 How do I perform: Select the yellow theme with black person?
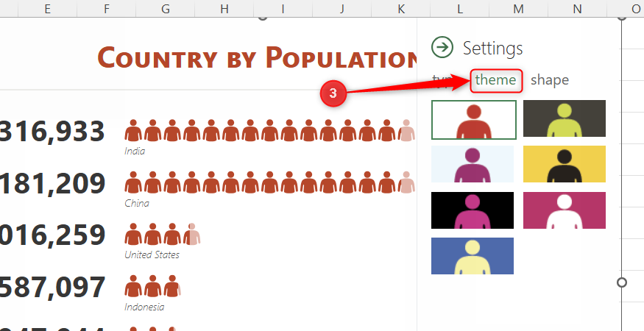coord(565,164)
